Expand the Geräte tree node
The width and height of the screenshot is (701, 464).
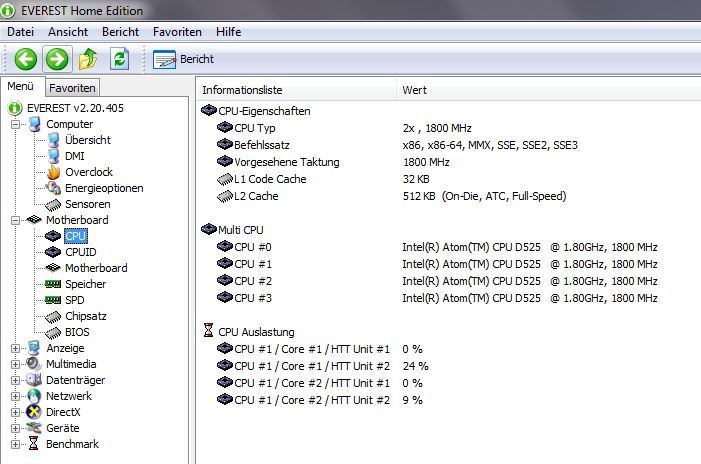coord(15,428)
